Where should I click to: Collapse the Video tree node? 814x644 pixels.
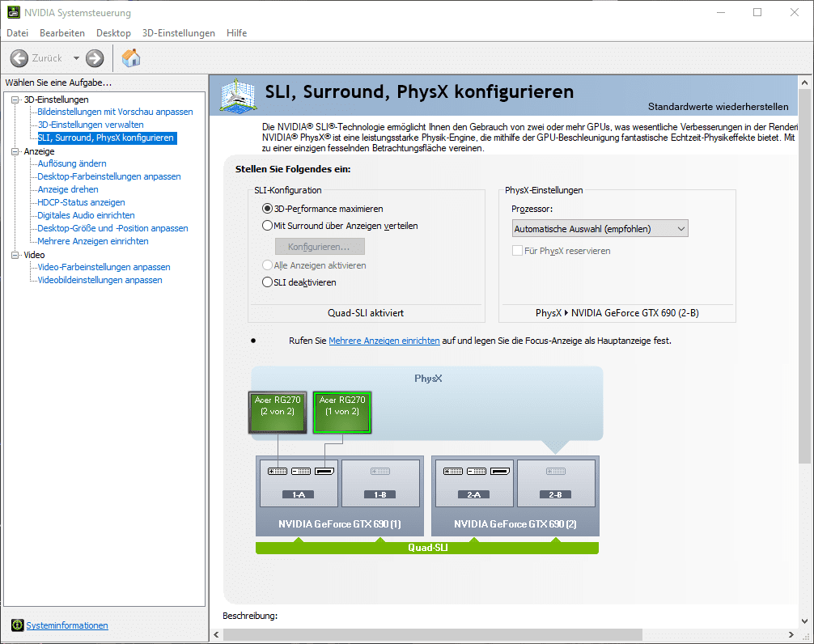click(15, 255)
